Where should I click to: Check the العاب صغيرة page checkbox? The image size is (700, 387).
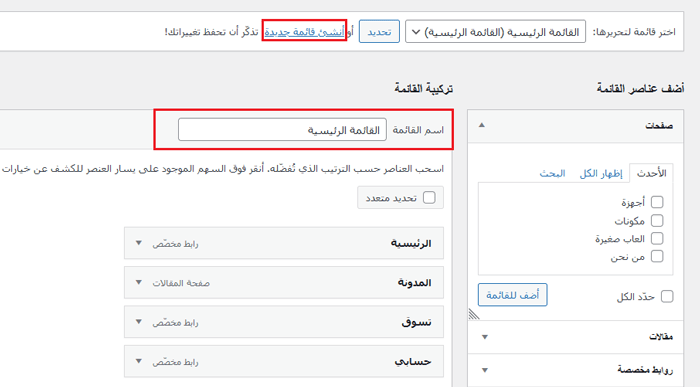[x=657, y=238]
